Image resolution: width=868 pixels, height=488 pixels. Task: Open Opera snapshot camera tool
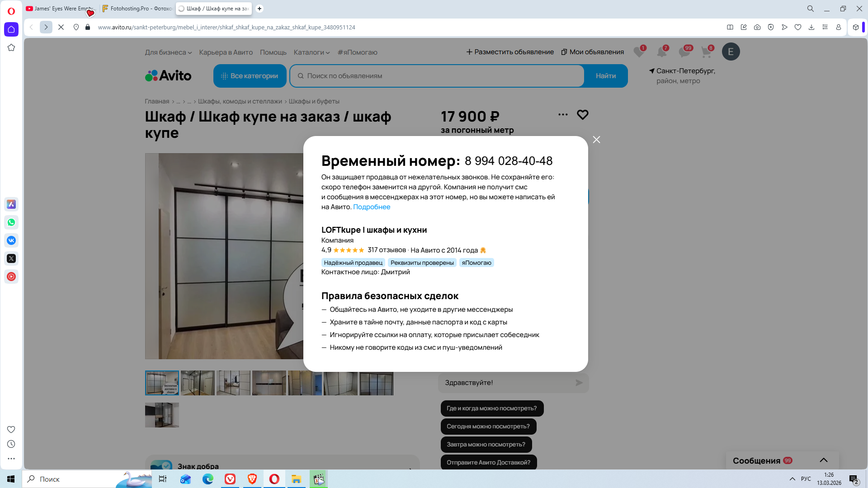[757, 27]
